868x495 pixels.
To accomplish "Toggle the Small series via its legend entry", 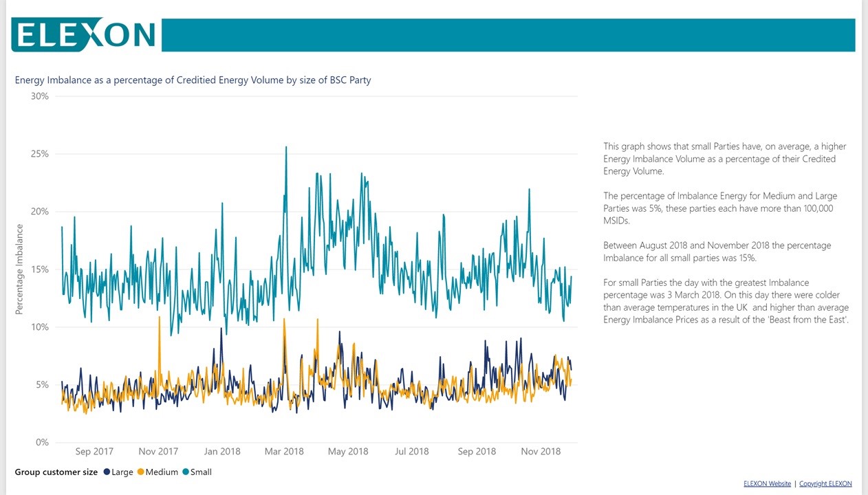I will (x=202, y=472).
